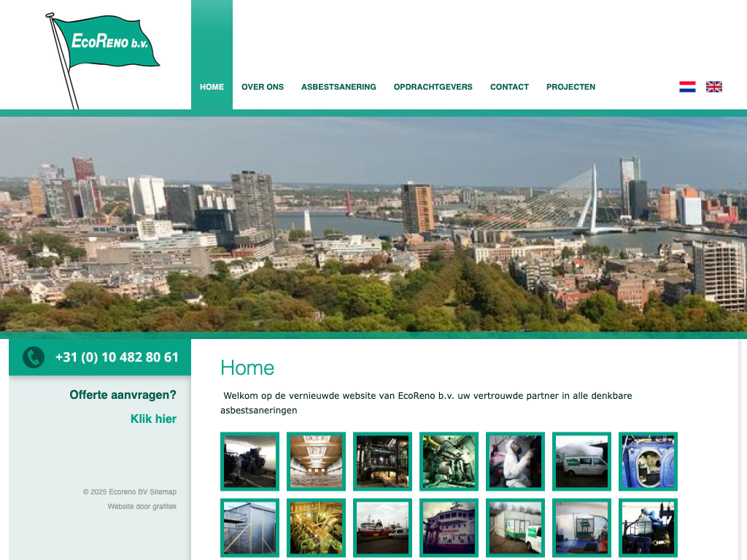This screenshot has height=560, width=747.
Task: Click the Rotterdam skyline banner image
Action: pyautogui.click(x=373, y=225)
